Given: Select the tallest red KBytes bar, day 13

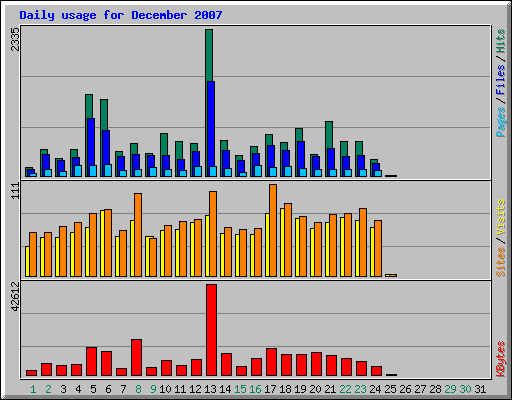Looking at the screenshot, I should click(x=211, y=330).
